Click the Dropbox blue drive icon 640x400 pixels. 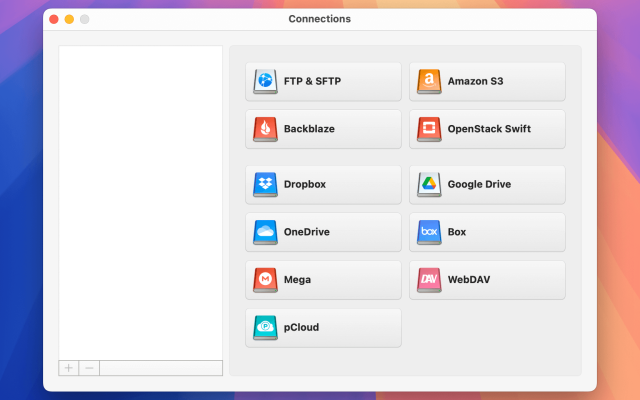tap(265, 184)
